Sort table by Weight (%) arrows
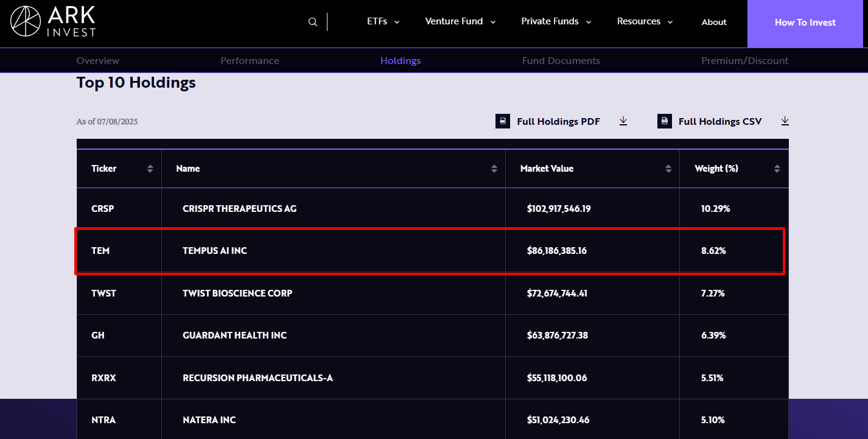The width and height of the screenshot is (868, 439). (x=777, y=169)
